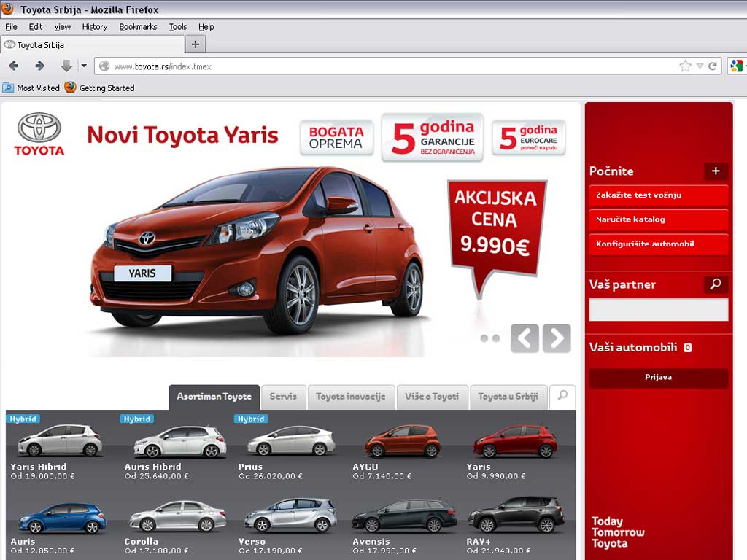Click the search magnifier tab icon
Viewport: 747px width, 560px height.
pyautogui.click(x=562, y=396)
